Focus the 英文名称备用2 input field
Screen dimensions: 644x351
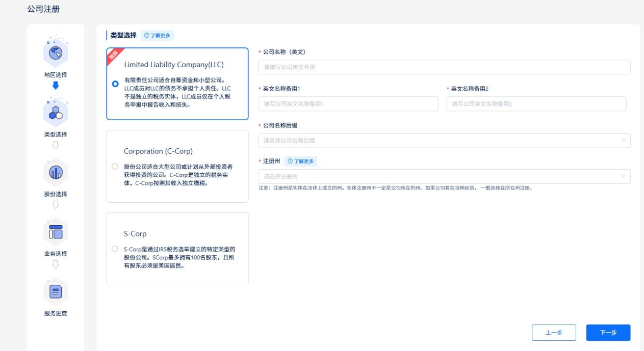coord(536,104)
